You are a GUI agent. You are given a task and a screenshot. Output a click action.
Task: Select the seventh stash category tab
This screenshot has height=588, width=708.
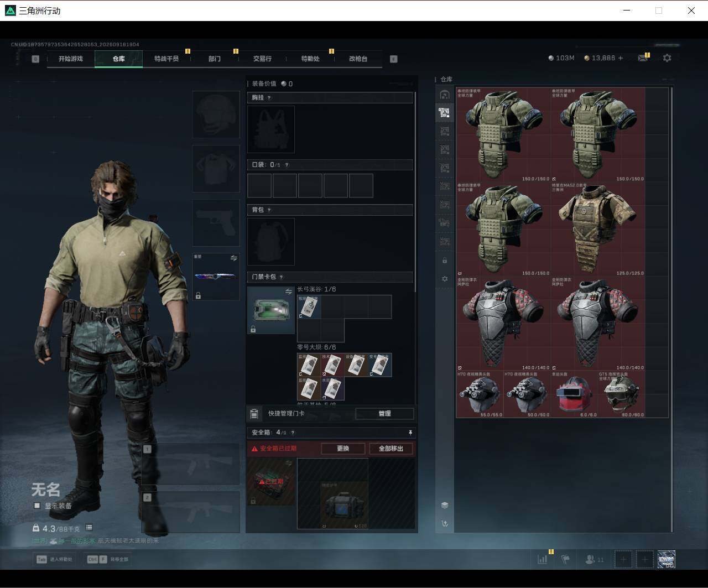click(x=445, y=205)
